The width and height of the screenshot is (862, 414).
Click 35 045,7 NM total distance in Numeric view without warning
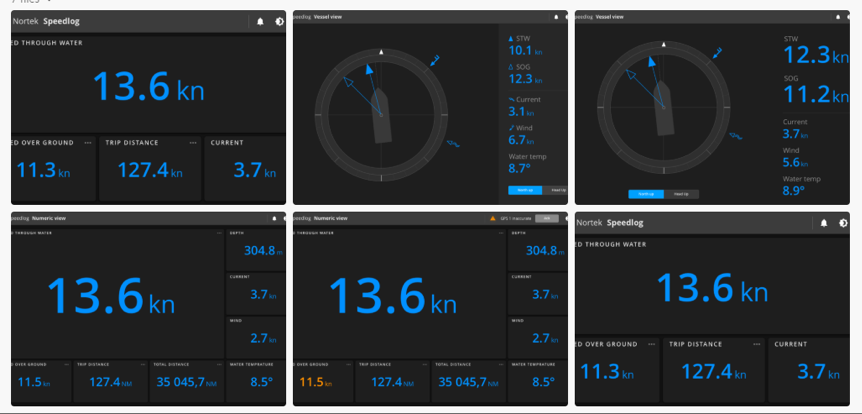186,382
